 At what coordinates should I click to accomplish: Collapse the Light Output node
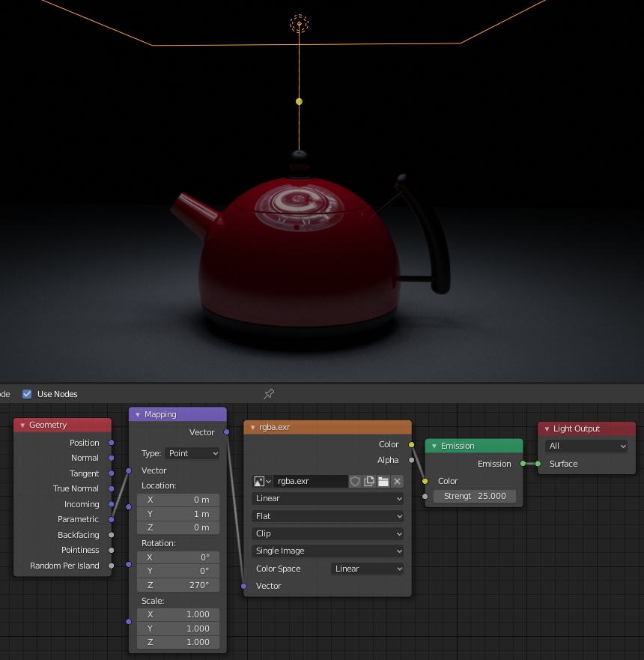(x=547, y=429)
